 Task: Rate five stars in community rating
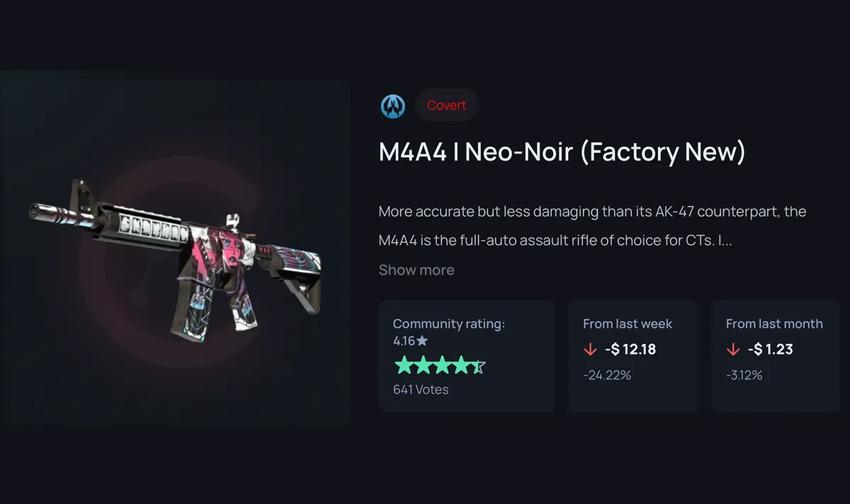pyautogui.click(x=477, y=365)
